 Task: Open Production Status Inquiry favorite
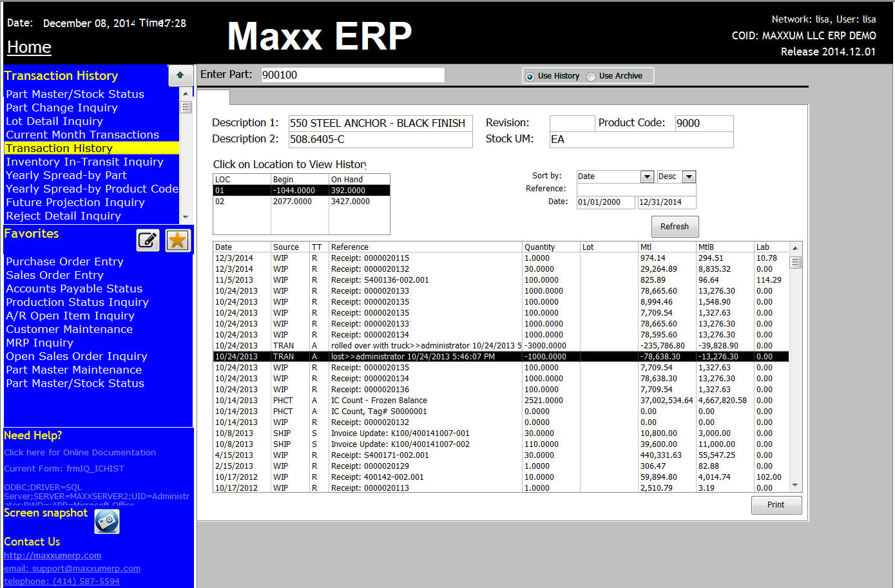pos(77,302)
